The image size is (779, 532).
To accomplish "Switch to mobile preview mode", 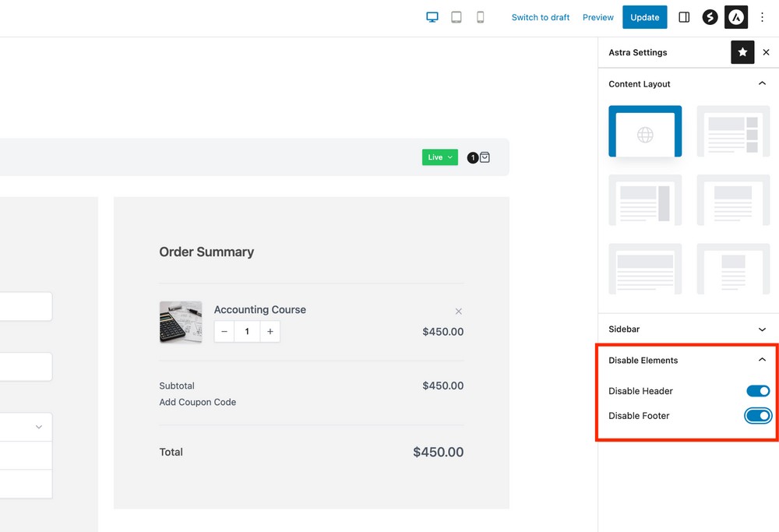I will coord(480,16).
